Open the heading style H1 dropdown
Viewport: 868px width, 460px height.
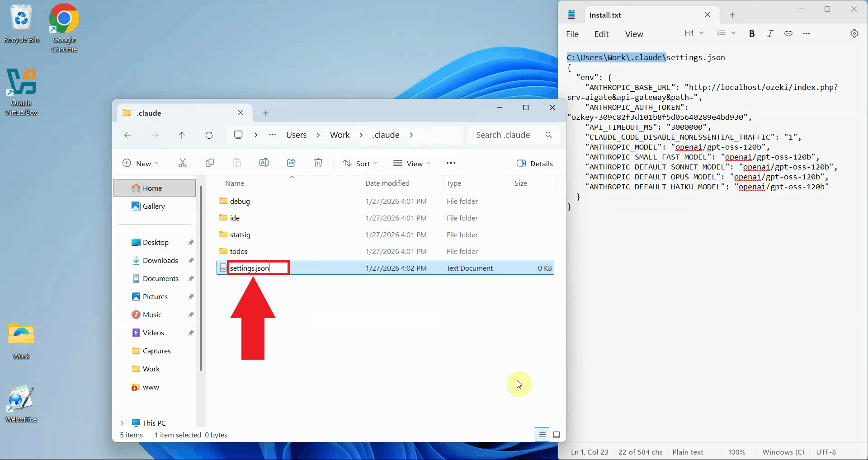[x=693, y=33]
